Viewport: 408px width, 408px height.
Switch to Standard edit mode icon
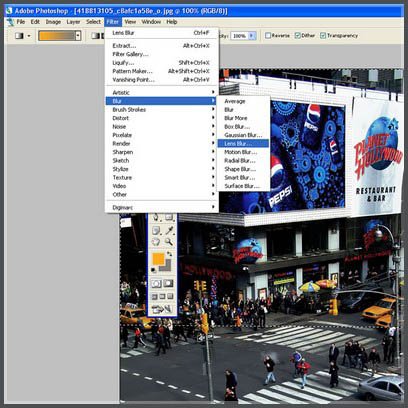click(x=156, y=283)
